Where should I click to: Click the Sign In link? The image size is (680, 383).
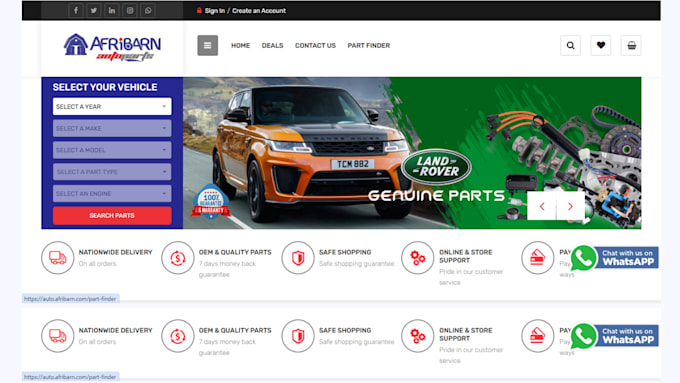coord(215,11)
